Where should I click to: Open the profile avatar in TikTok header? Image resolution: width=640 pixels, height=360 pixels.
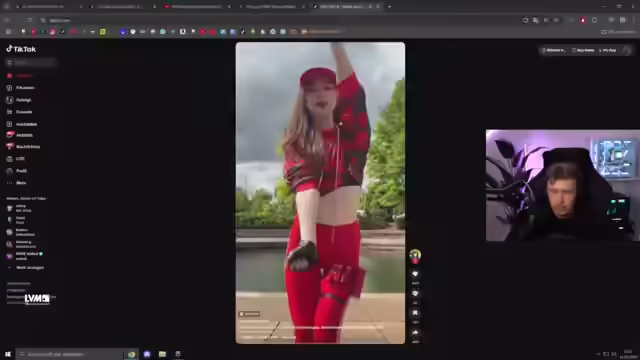click(627, 50)
